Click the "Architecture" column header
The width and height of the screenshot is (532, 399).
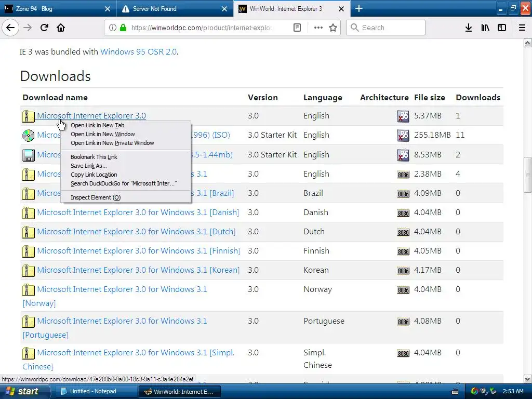(x=384, y=97)
